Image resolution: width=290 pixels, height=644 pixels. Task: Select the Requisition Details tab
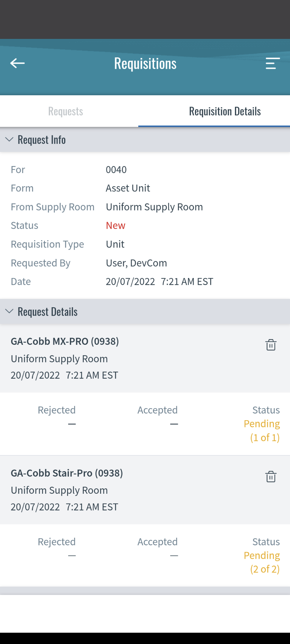225,111
